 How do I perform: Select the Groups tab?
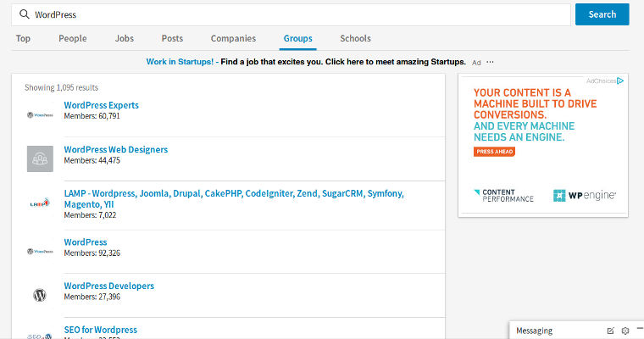pyautogui.click(x=297, y=38)
